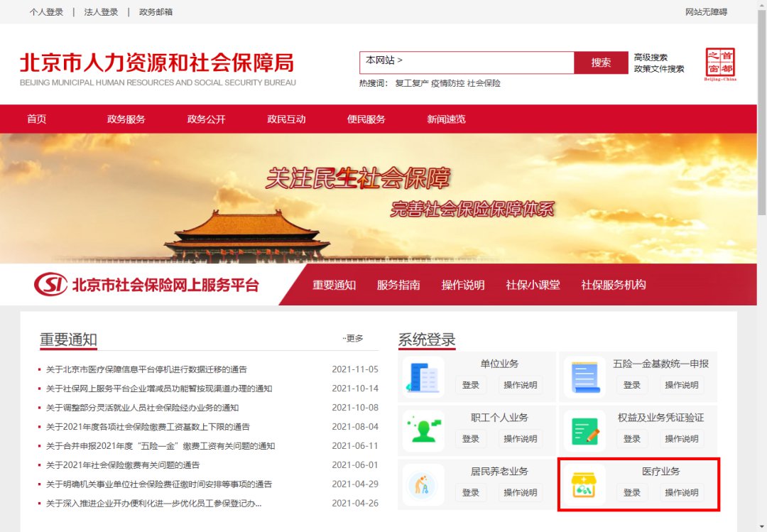Click 登录 under 职工个人业务
The height and width of the screenshot is (532, 767).
click(471, 439)
